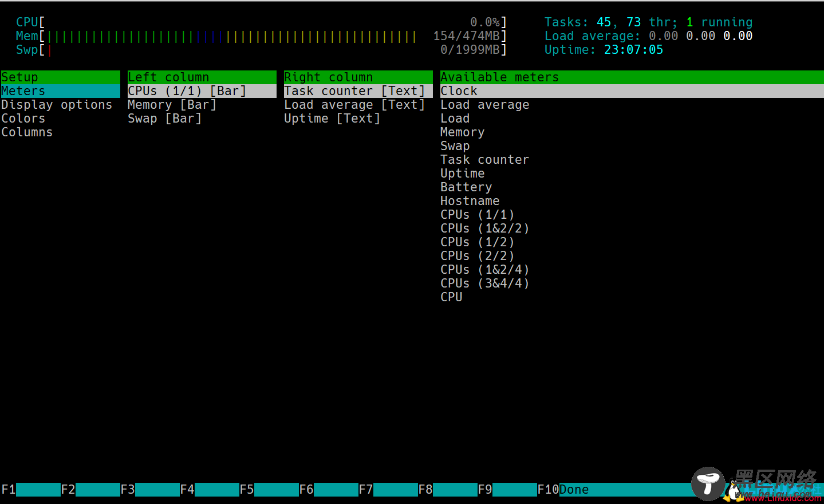
Task: Choose the Columns setup entry
Action: tap(27, 132)
